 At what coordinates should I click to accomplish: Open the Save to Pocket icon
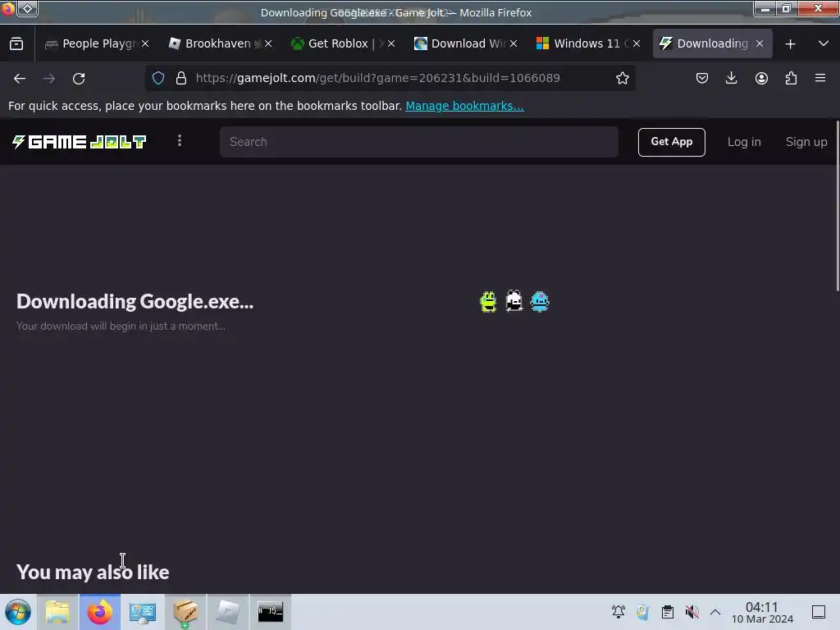point(702,78)
